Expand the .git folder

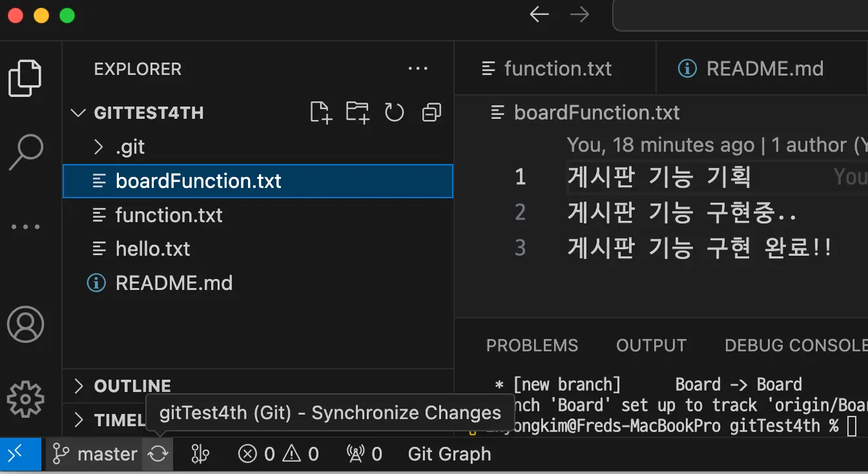pyautogui.click(x=99, y=147)
